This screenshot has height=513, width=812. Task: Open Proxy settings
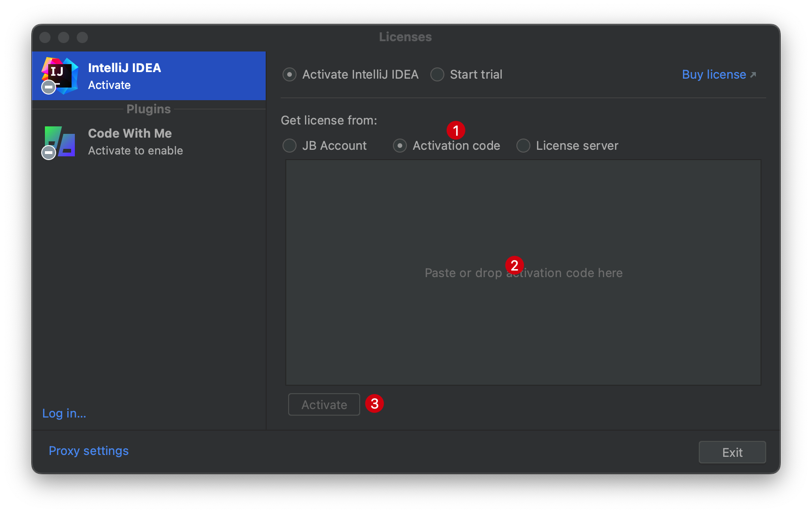click(x=89, y=451)
